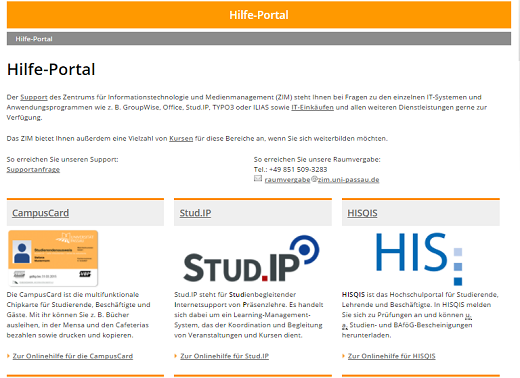The height and width of the screenshot is (378, 520).
Task: Click the phone number +49 851 509-3283
Action: click(298, 169)
